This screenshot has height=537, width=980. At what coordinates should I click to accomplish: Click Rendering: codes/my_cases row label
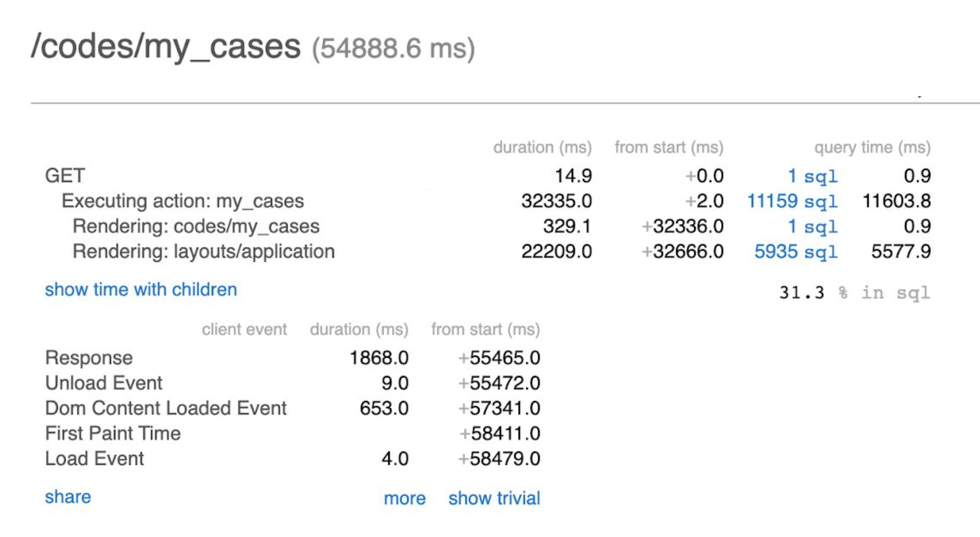click(196, 226)
